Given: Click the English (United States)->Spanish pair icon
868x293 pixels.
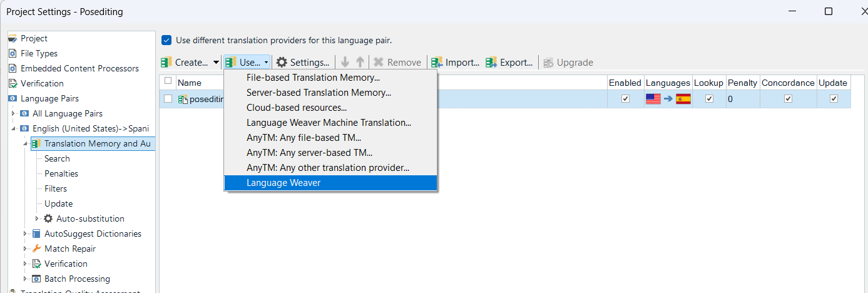Looking at the screenshot, I should click(24, 128).
